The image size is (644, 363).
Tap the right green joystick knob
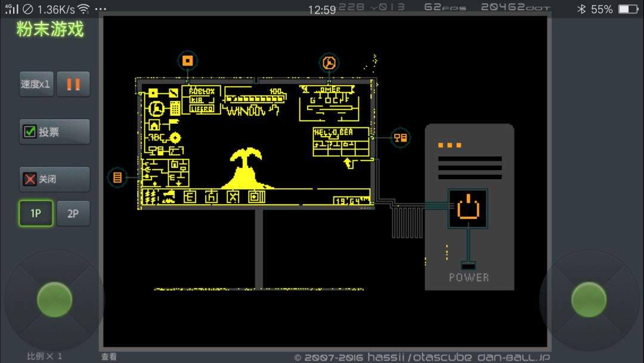click(x=589, y=300)
